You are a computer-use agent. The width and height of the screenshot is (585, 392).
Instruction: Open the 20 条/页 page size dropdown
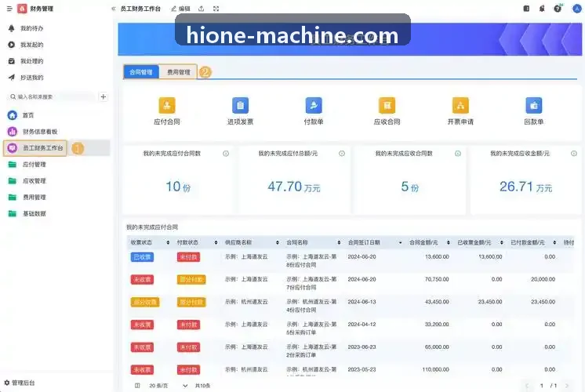(168, 385)
